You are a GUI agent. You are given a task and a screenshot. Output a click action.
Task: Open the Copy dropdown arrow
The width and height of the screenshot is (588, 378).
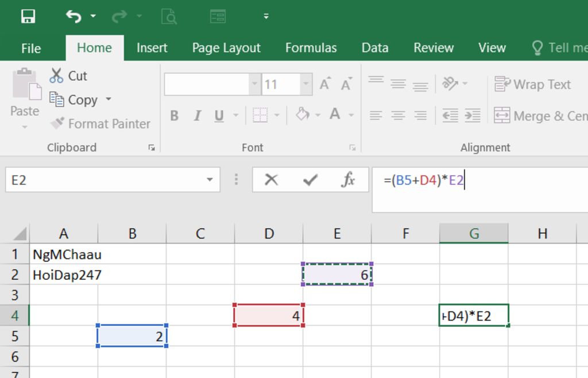[x=108, y=100]
